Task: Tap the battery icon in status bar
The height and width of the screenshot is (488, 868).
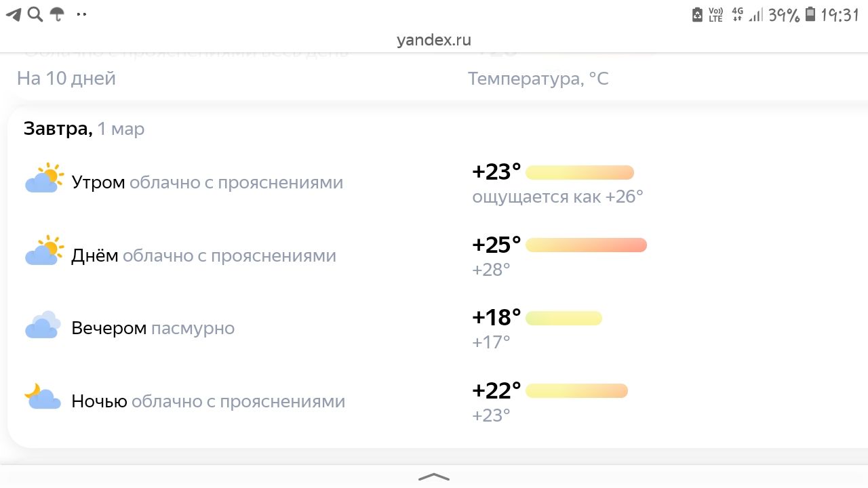Action: coord(810,15)
